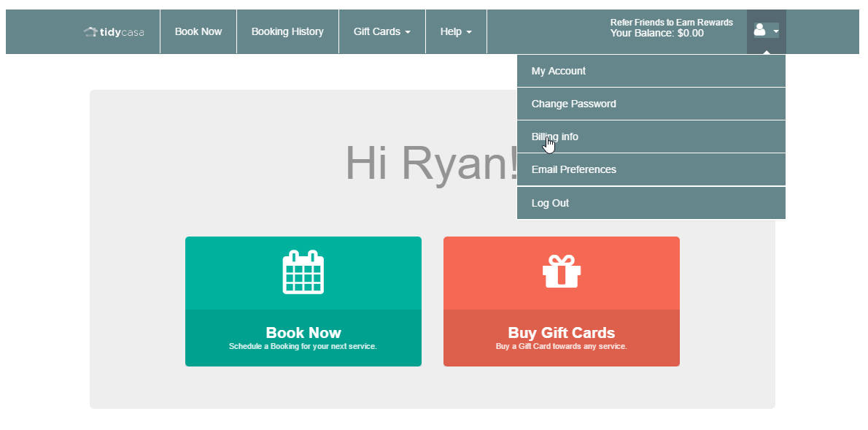Select Change Password option
This screenshot has height=430, width=868.
(x=651, y=104)
